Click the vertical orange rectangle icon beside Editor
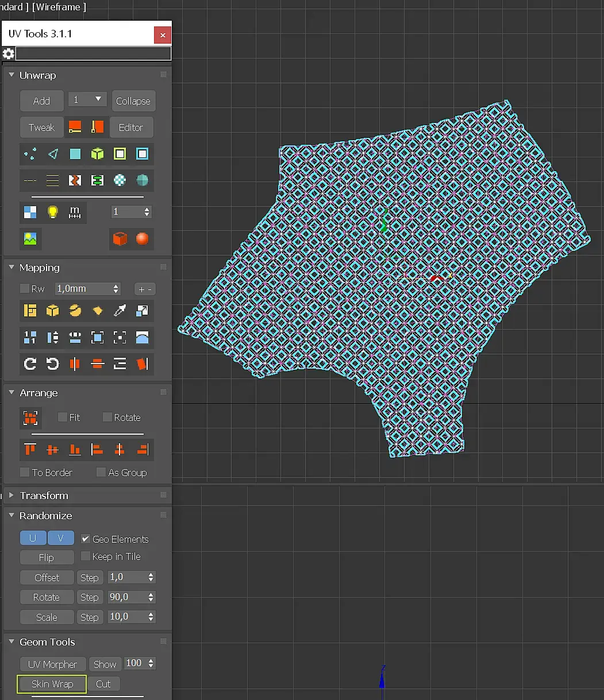The image size is (604, 700). click(x=98, y=127)
